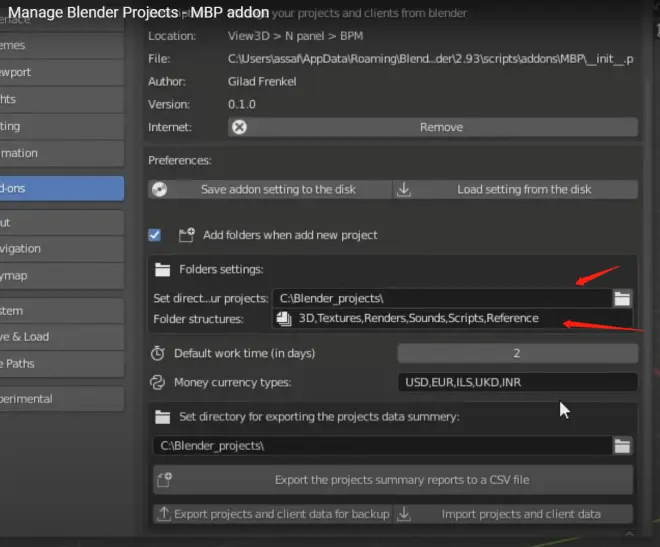
Task: Click the disk icon beside Save addon setting
Action: click(160, 189)
